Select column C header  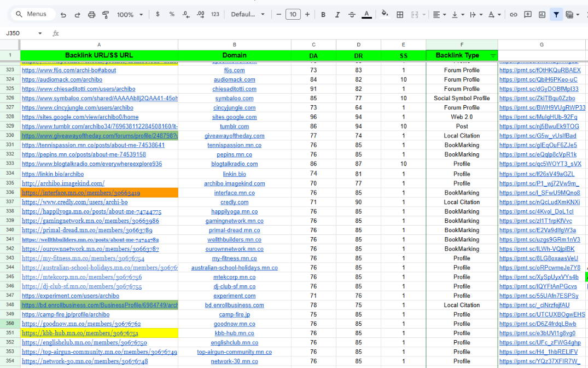point(313,44)
